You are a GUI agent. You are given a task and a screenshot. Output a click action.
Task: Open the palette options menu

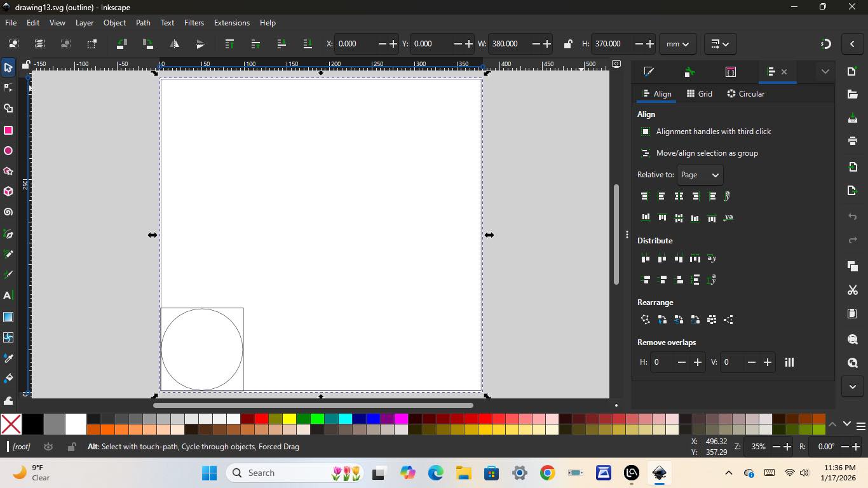click(x=861, y=426)
